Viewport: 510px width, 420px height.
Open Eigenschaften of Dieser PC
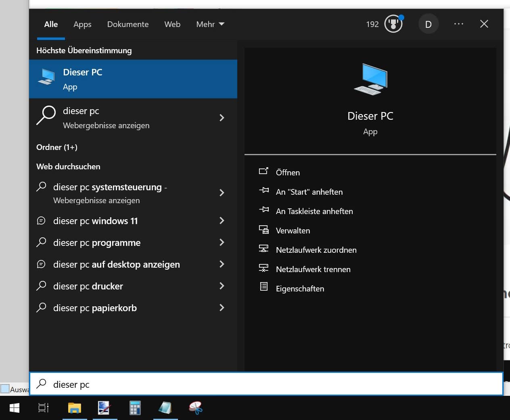coord(300,289)
